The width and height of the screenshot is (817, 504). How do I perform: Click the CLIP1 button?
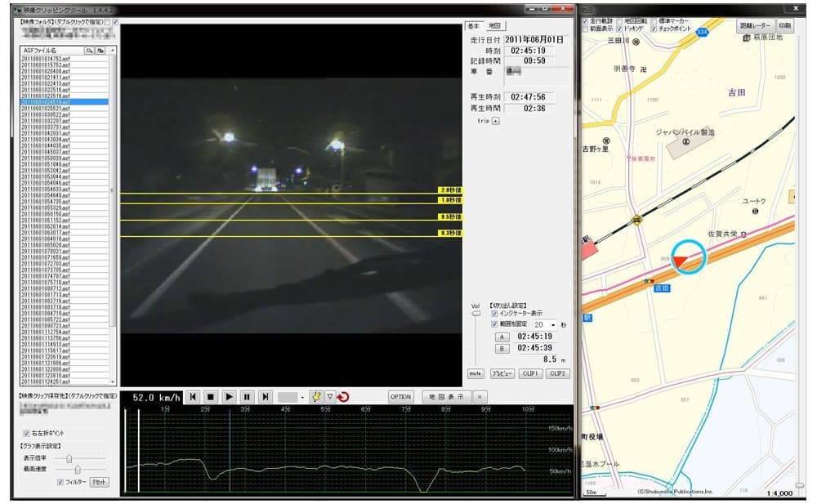[x=529, y=373]
